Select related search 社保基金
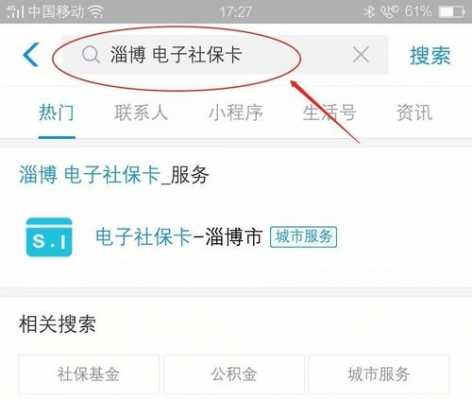The height and width of the screenshot is (400, 472). [x=89, y=374]
